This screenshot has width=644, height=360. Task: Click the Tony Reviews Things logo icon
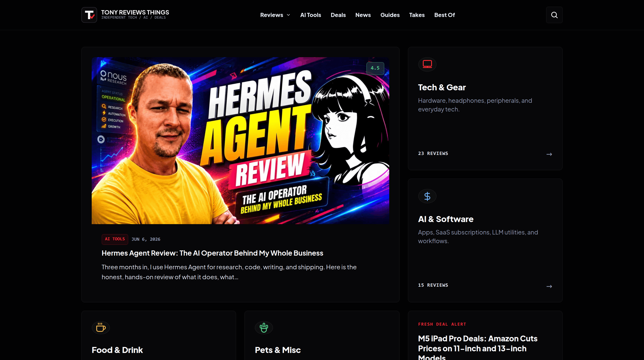[89, 15]
